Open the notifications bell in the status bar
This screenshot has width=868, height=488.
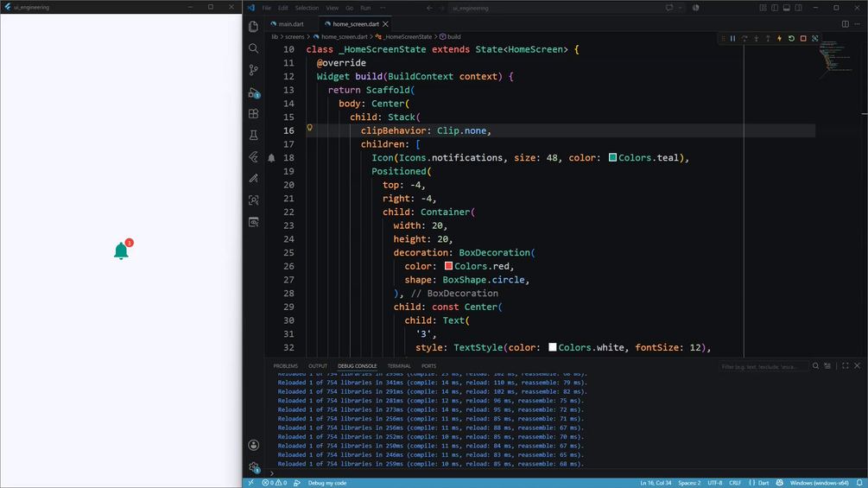[859, 483]
